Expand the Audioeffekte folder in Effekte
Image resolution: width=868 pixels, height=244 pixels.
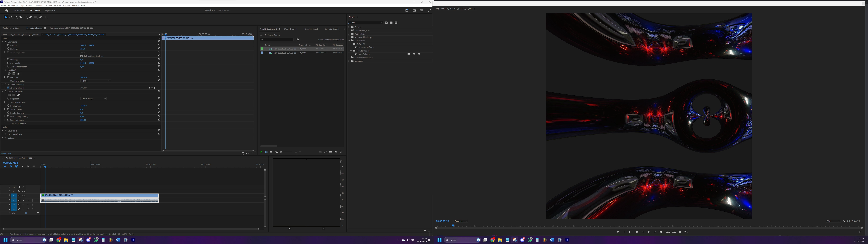(x=349, y=34)
